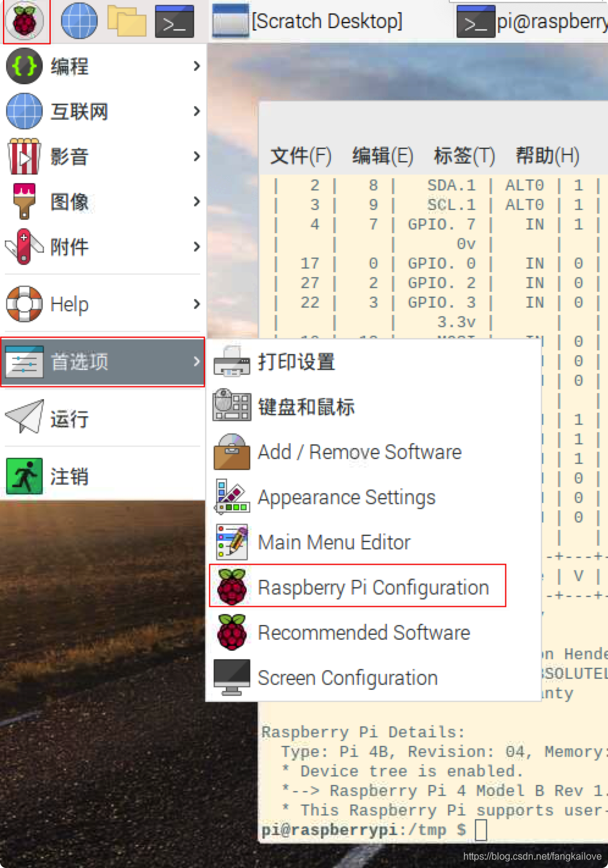Click terminal text 'Raspberry Pi Details:'
The width and height of the screenshot is (608, 868).
click(363, 732)
